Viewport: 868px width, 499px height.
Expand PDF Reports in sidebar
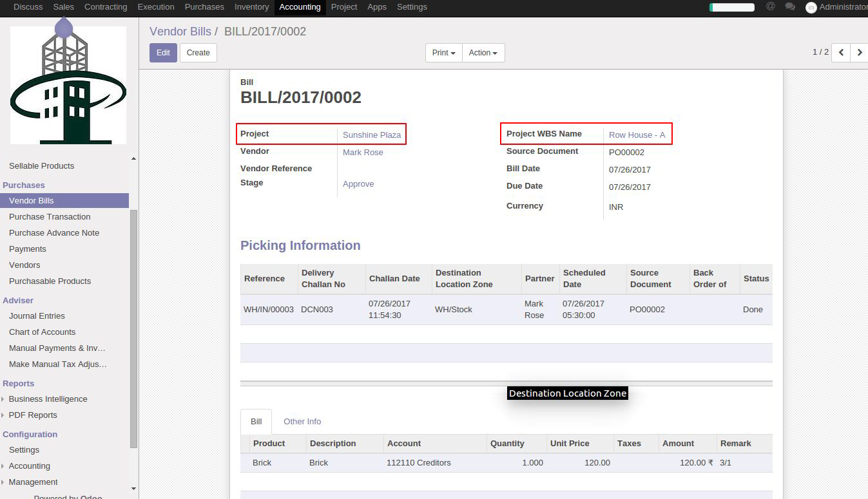(x=33, y=415)
